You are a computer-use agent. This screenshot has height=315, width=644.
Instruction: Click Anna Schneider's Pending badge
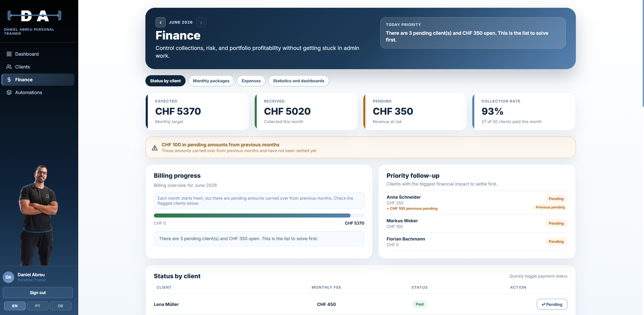click(x=556, y=199)
